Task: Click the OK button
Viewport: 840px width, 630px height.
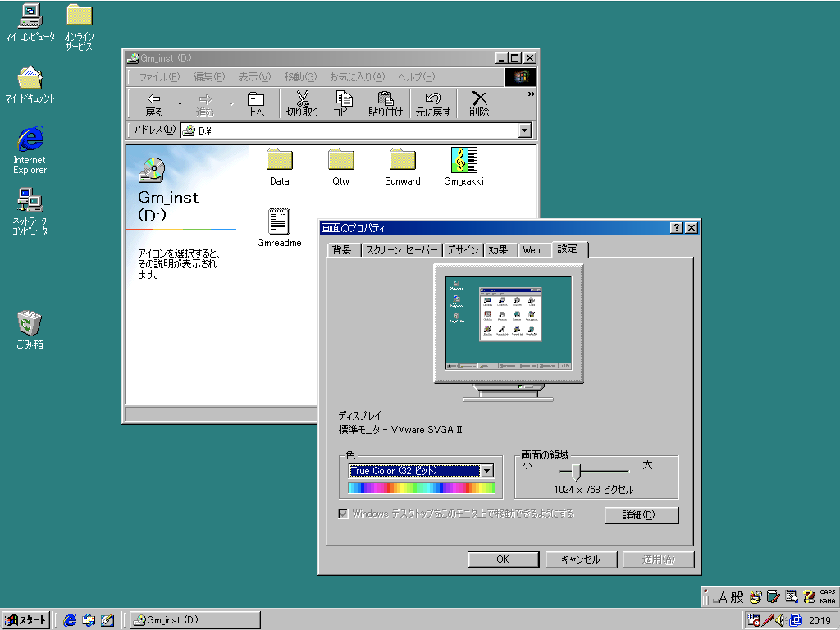Action: (x=503, y=559)
